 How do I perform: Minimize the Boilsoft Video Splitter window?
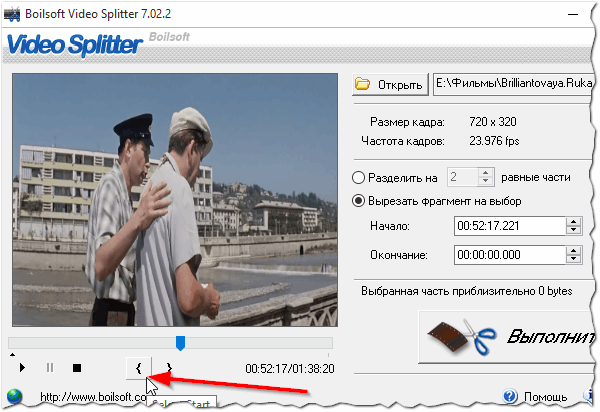(x=573, y=15)
